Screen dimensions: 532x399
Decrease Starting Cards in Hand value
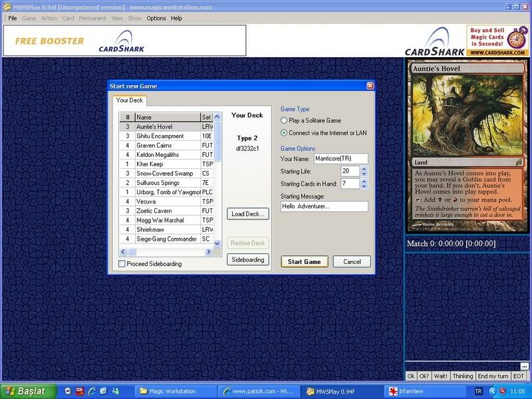pos(364,187)
